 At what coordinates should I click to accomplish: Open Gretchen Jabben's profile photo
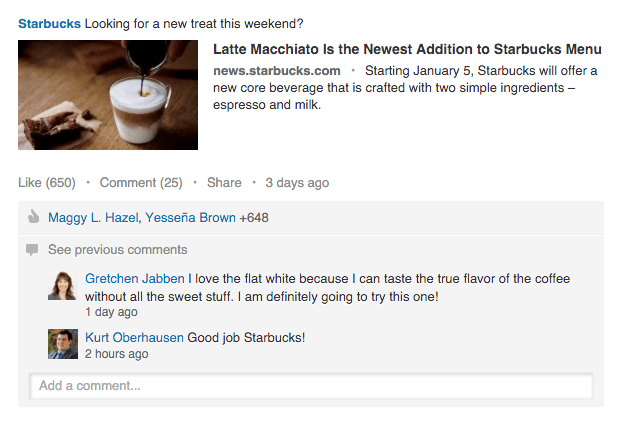63,286
